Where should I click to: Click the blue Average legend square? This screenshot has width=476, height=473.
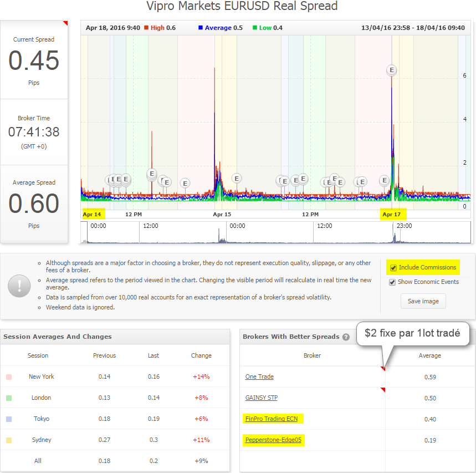pos(201,28)
